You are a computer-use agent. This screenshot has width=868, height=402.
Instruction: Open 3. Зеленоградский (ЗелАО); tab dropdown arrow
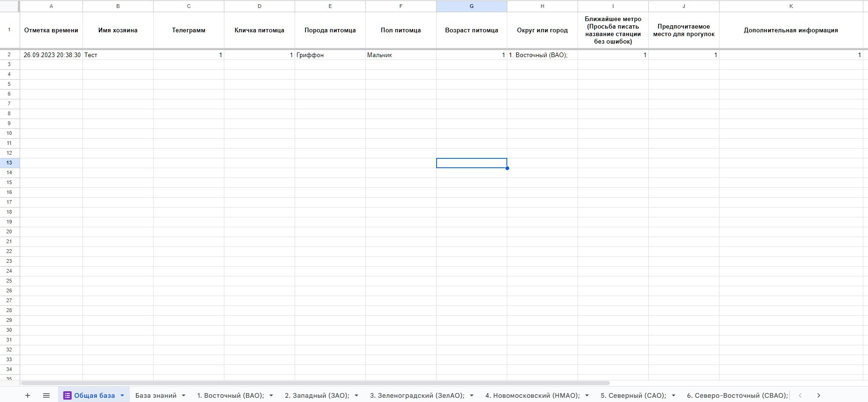pyautogui.click(x=472, y=395)
